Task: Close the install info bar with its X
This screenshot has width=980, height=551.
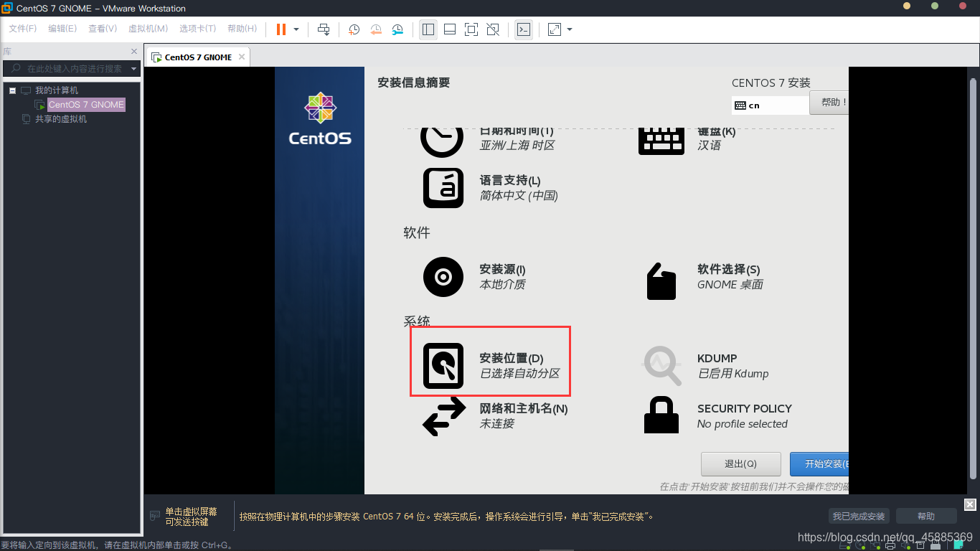Action: tap(970, 504)
